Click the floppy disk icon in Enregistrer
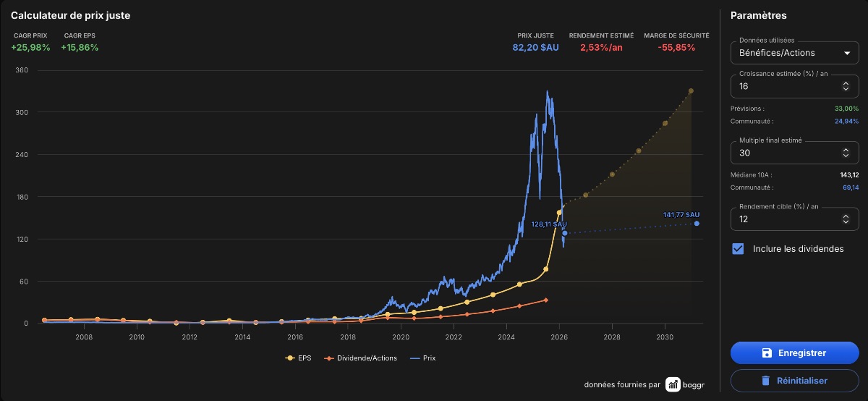The image size is (868, 401). [767, 353]
